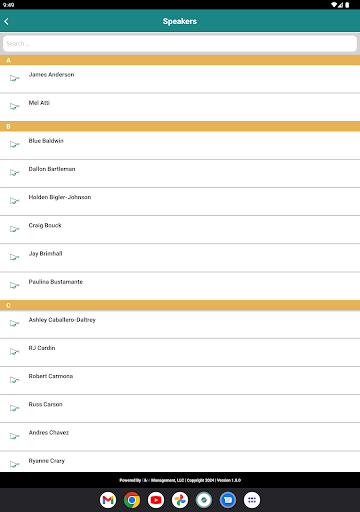
Task: Open YouTube from the dock
Action: pyautogui.click(x=156, y=500)
